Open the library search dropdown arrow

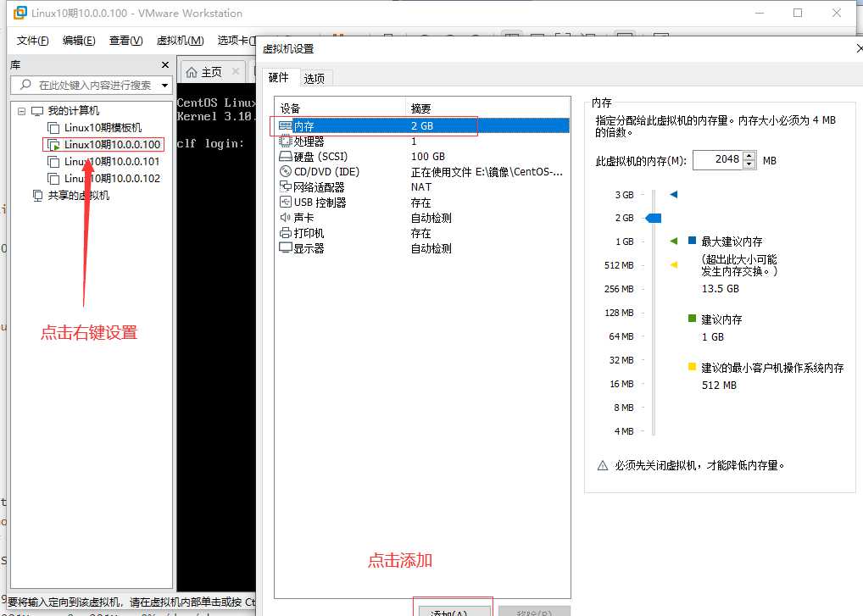164,86
